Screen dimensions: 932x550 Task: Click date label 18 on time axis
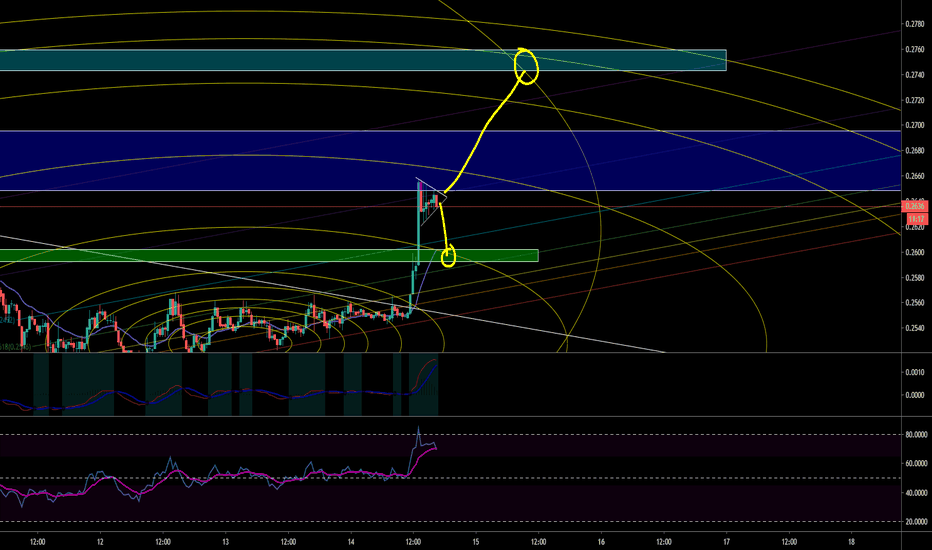coord(852,542)
